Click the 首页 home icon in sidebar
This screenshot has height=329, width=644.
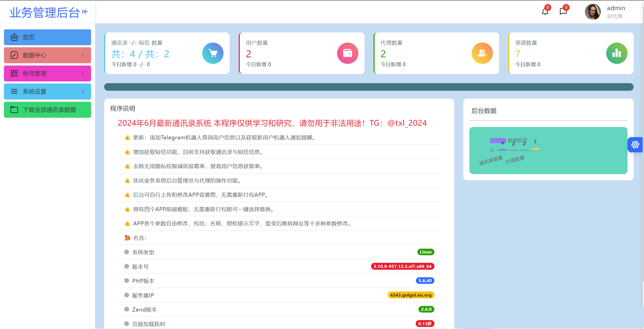pos(14,37)
